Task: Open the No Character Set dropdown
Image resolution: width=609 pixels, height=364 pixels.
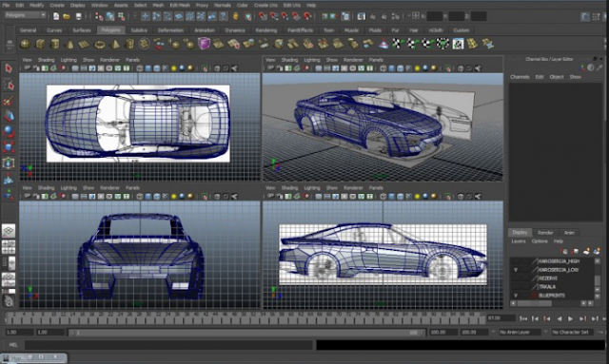Action: (x=573, y=333)
